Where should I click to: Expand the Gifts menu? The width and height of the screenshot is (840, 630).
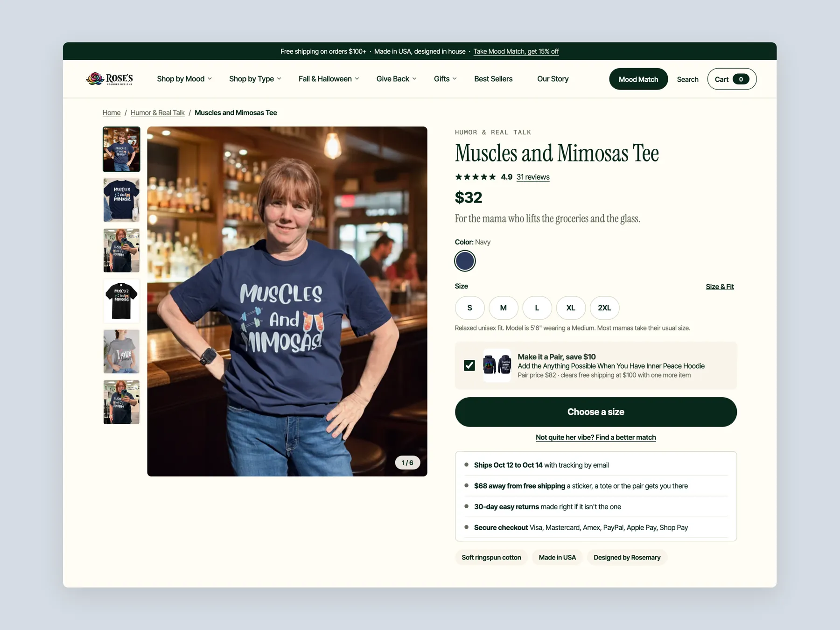(x=445, y=79)
